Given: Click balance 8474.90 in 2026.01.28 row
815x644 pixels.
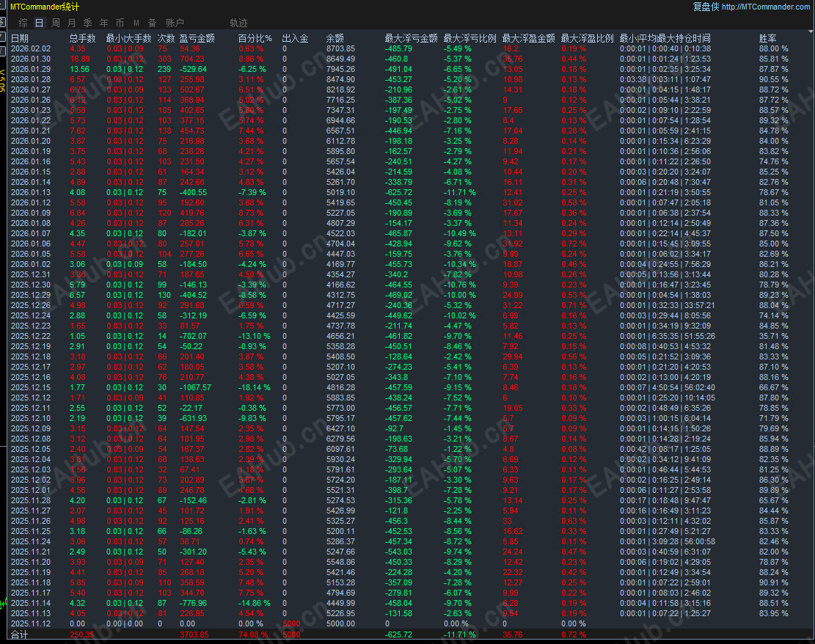Looking at the screenshot, I should click(340, 79).
